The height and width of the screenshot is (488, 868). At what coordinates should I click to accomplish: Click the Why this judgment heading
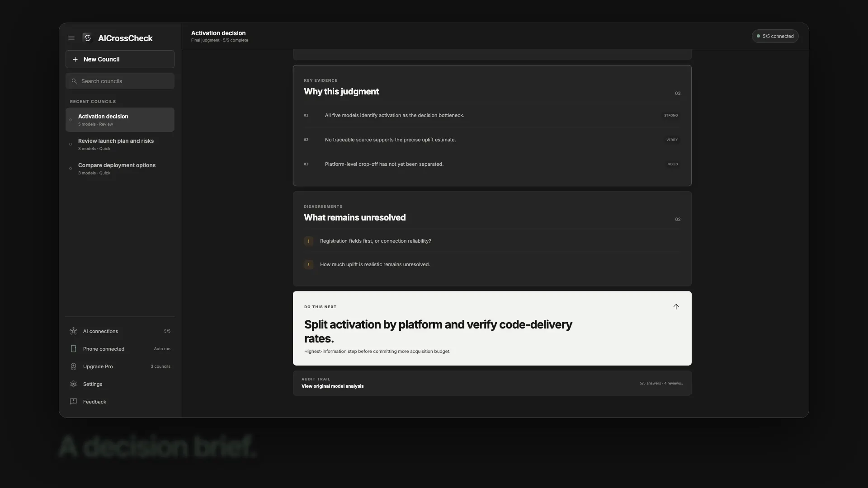(x=341, y=92)
